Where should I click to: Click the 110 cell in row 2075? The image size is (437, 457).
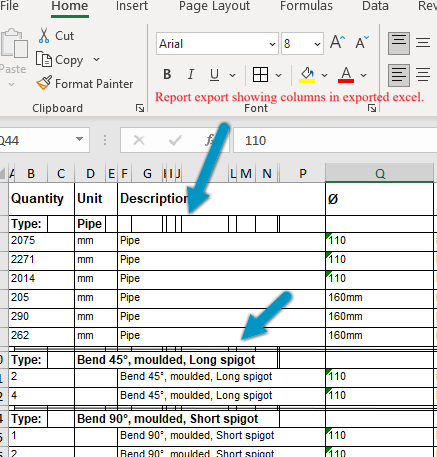379,241
